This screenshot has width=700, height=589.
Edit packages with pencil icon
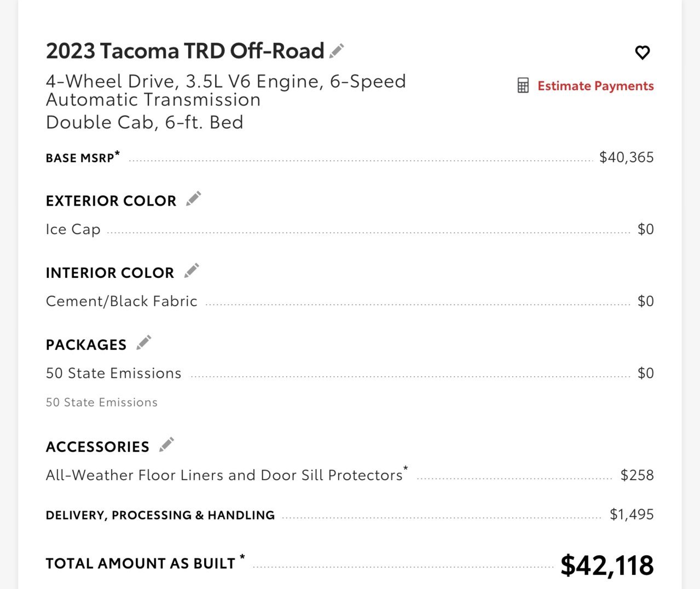point(143,343)
